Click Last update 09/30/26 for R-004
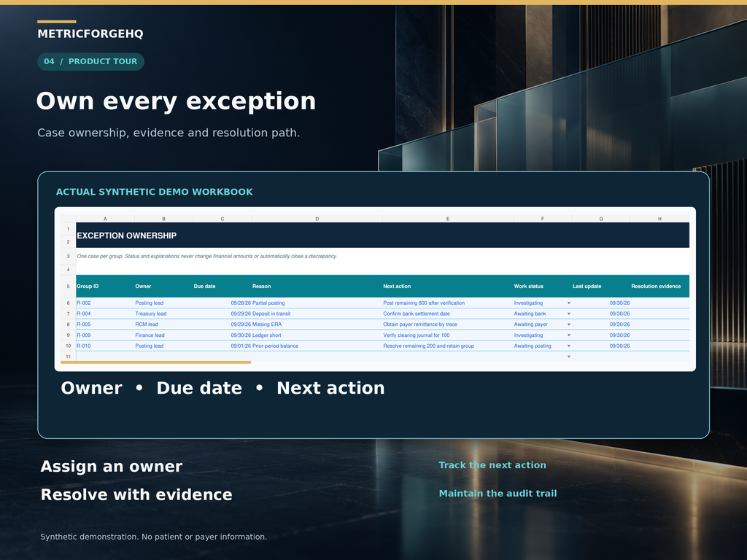Viewport: 747px width, 560px height. pos(601,314)
